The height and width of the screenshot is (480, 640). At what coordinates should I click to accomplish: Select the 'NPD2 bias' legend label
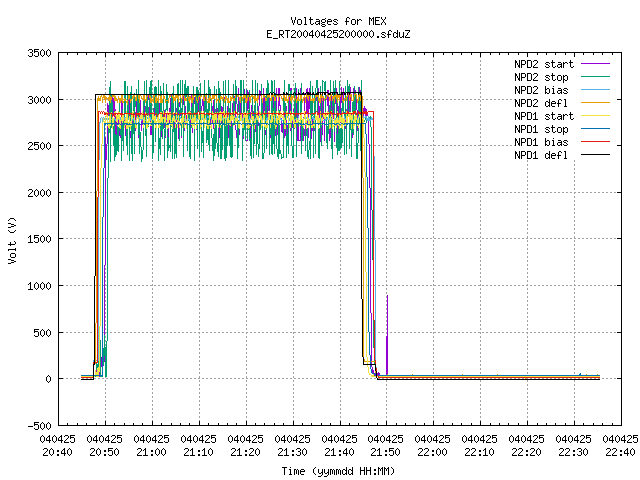tap(541, 90)
